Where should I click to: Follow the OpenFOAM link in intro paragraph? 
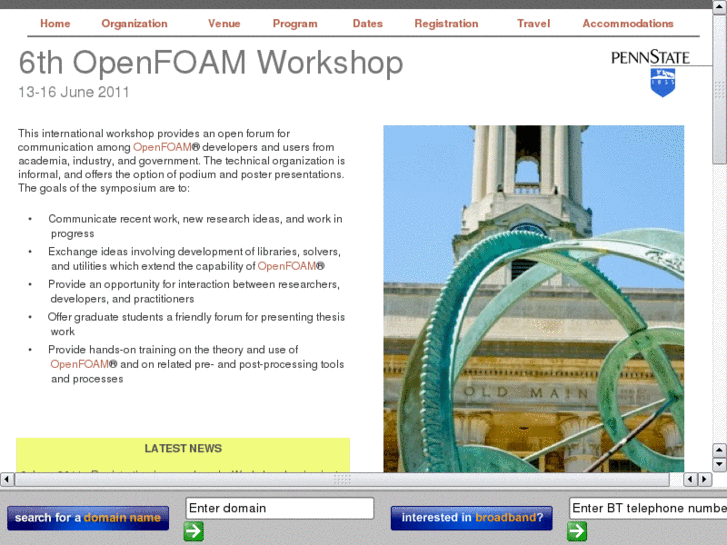(163, 147)
